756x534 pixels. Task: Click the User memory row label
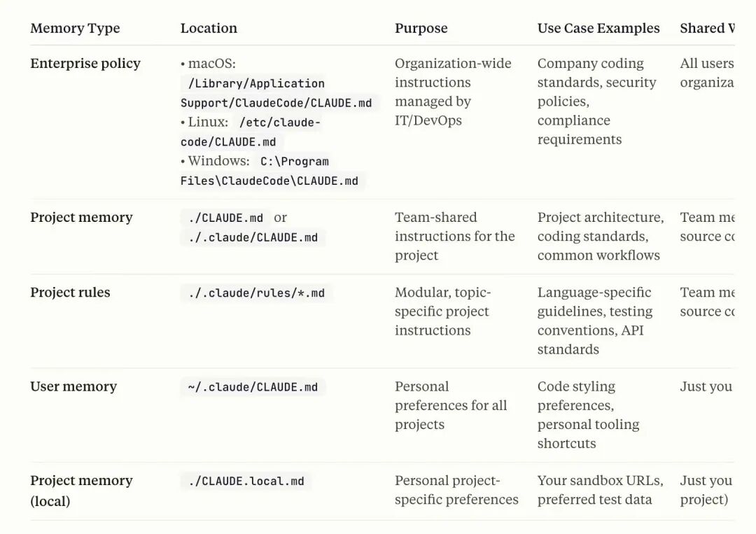(73, 386)
